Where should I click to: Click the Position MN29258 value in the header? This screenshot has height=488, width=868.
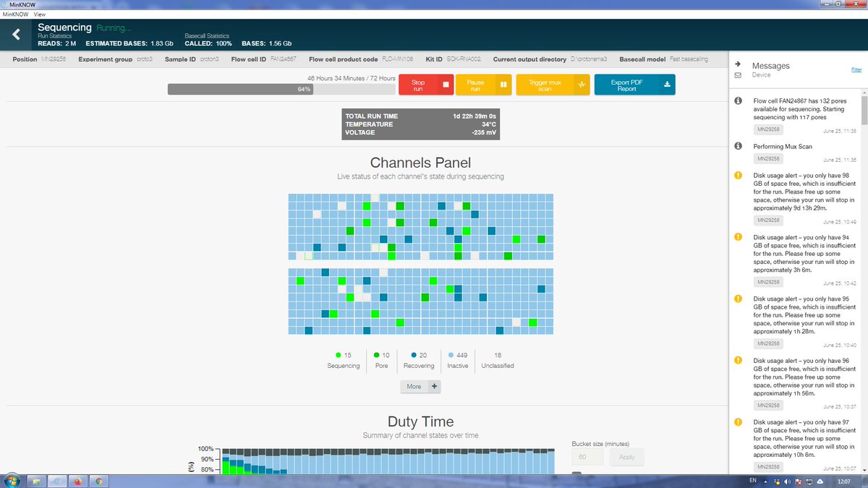pos(54,59)
